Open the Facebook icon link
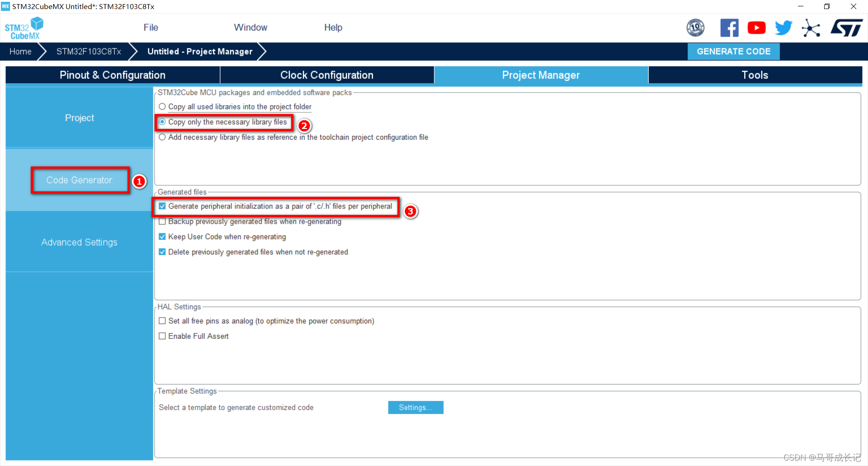The image size is (868, 466). [729, 28]
